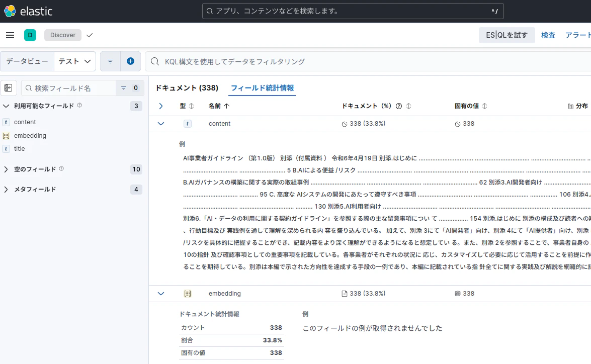Click the green D space avatar
591x364 pixels.
[x=30, y=35]
